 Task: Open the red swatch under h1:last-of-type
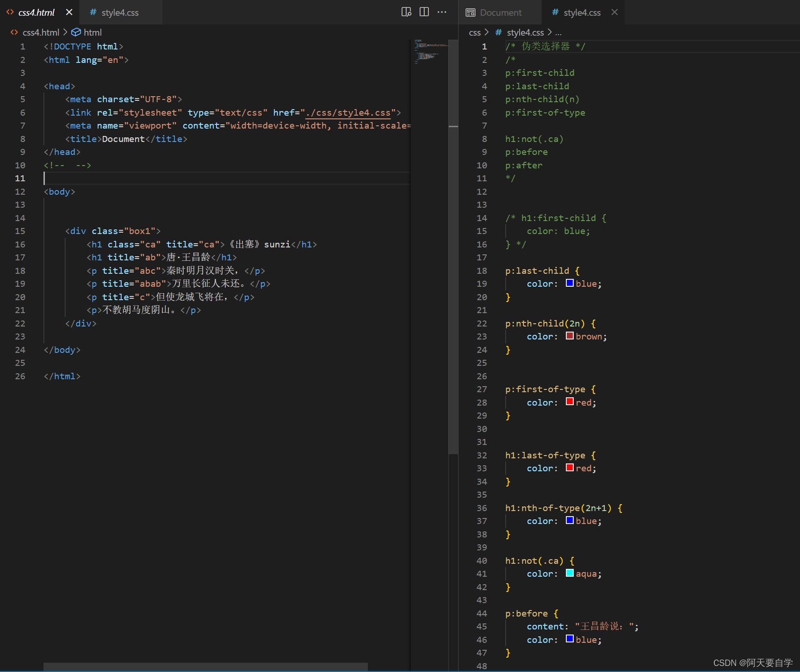(x=570, y=468)
